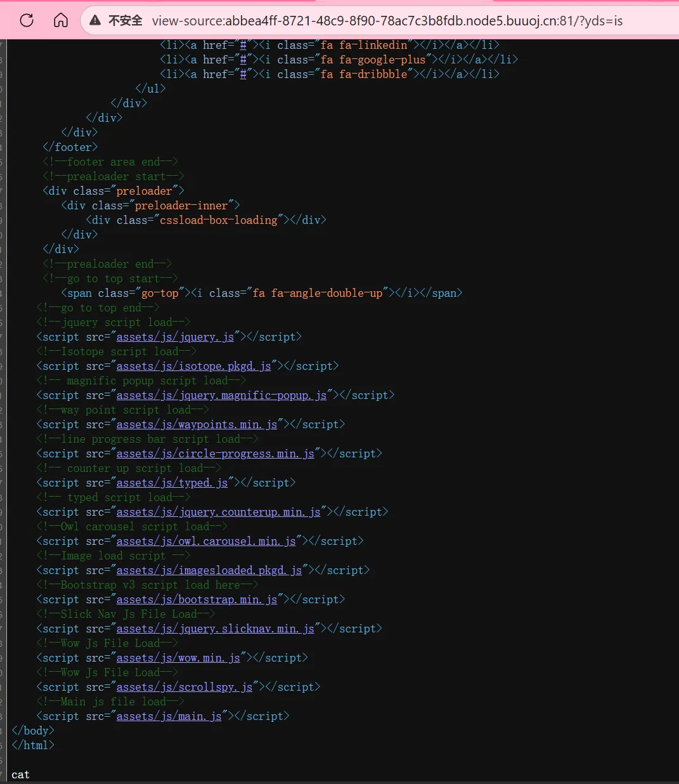Click the view-source URL in address bar
The image size is (679, 784).
click(x=387, y=21)
